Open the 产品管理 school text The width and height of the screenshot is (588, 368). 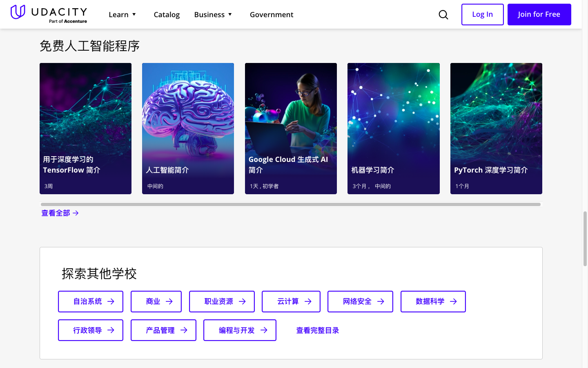click(x=160, y=330)
